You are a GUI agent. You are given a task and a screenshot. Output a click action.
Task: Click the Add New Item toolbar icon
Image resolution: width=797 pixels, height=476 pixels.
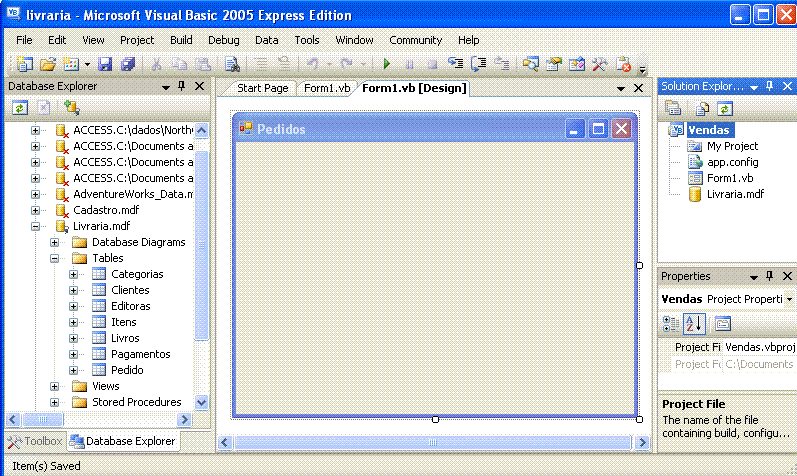pyautogui.click(x=71, y=64)
